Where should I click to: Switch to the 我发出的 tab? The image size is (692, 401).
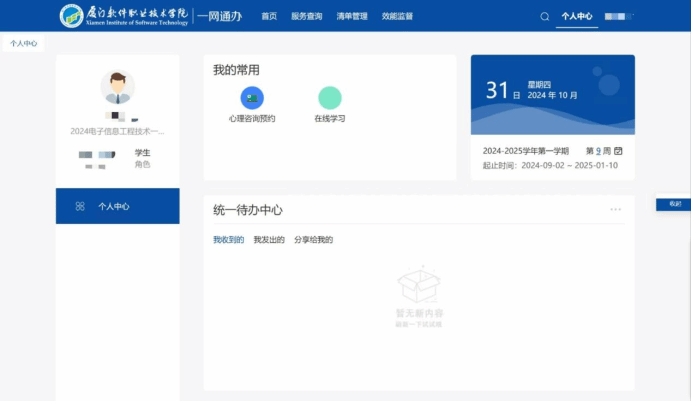(269, 240)
